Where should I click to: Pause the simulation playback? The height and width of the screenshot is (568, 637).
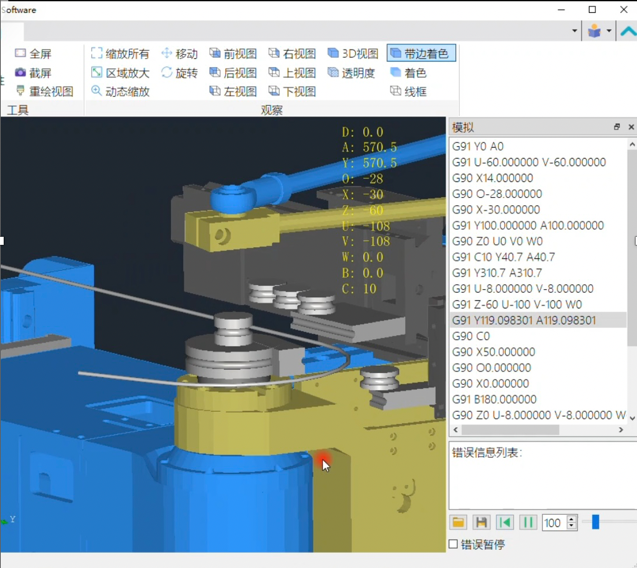pos(528,522)
